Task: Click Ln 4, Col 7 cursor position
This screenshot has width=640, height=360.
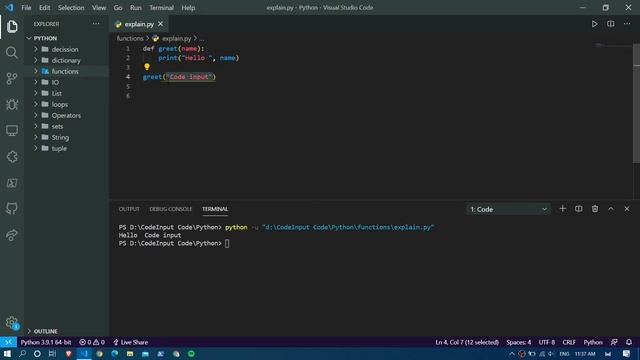Action: click(x=467, y=342)
